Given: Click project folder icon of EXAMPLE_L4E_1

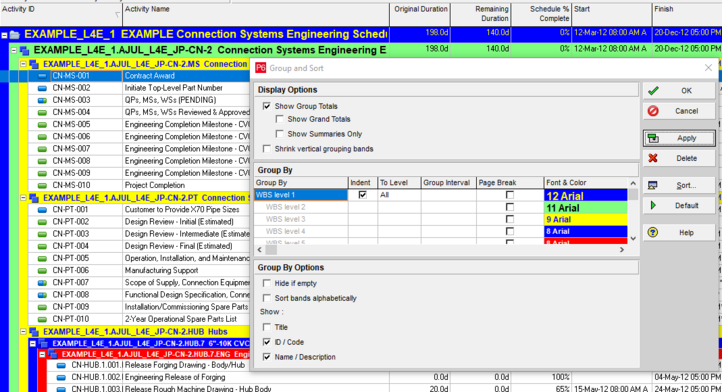Looking at the screenshot, I should [15, 35].
